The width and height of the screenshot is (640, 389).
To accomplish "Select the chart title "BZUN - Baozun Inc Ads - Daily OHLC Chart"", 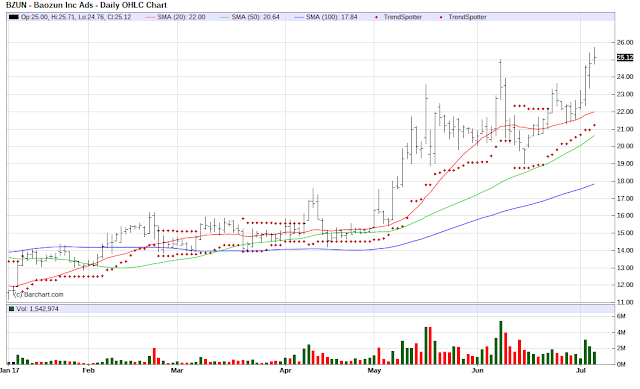I will [86, 5].
